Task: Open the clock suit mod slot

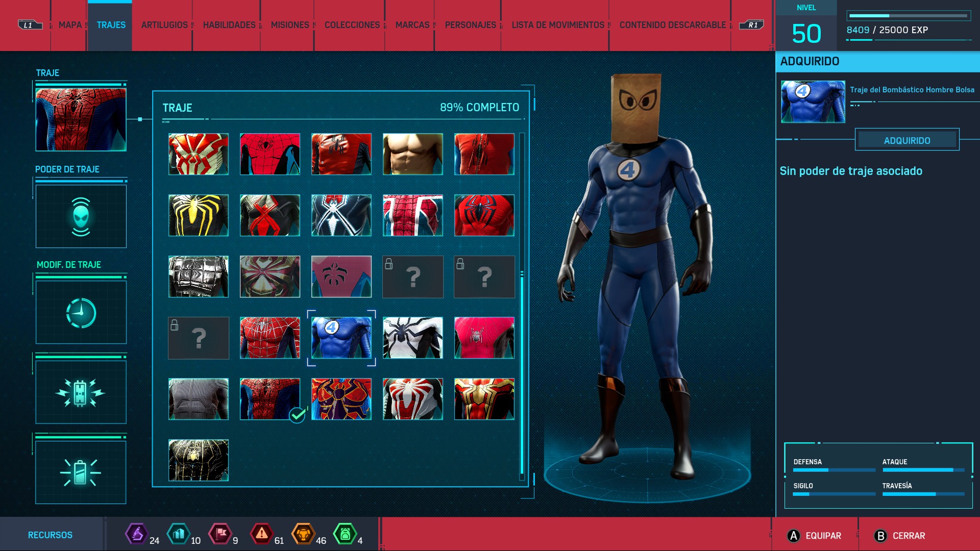Action: point(81,312)
